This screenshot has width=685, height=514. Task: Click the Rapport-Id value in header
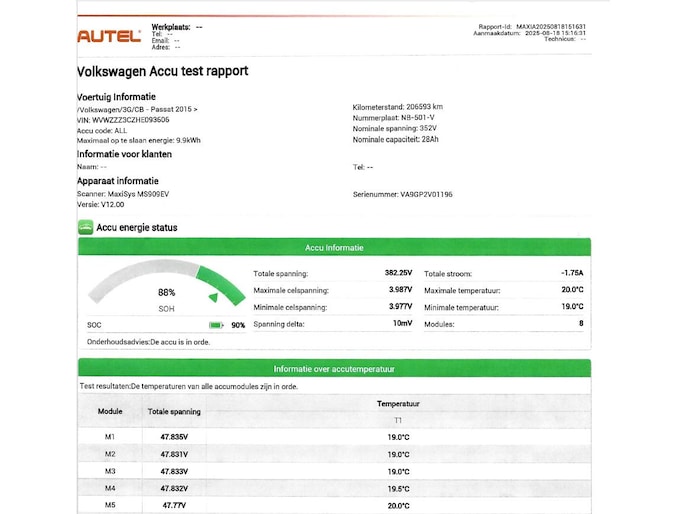pyautogui.click(x=551, y=27)
